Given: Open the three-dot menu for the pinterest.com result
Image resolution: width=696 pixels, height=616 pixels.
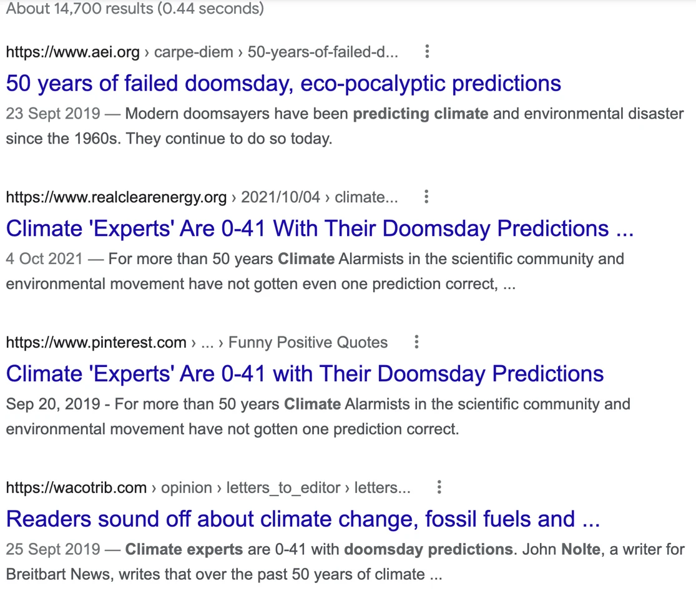Looking at the screenshot, I should tap(416, 342).
